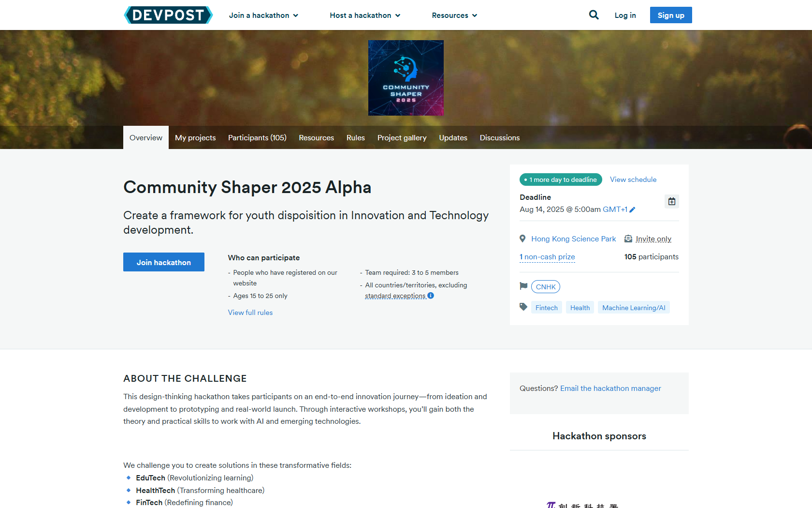Click the Community Shaper 2025 thumbnail
The height and width of the screenshot is (508, 812).
pyautogui.click(x=406, y=78)
